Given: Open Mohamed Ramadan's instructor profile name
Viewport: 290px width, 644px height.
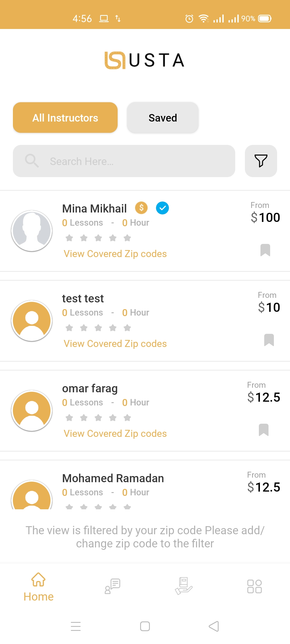Looking at the screenshot, I should pyautogui.click(x=113, y=478).
